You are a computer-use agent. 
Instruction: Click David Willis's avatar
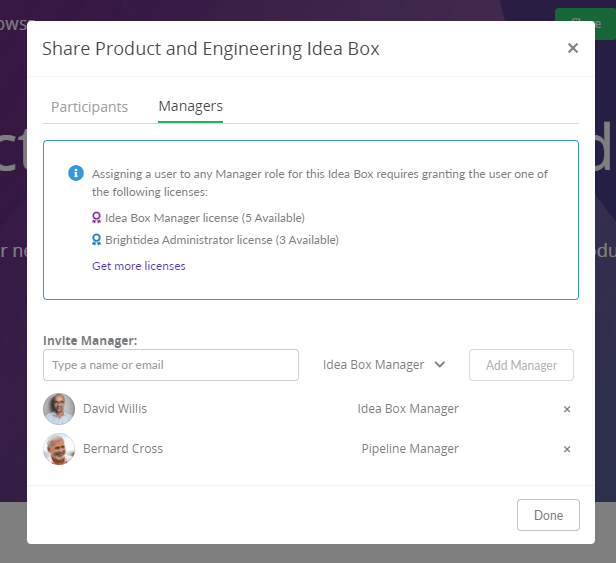[x=59, y=409]
